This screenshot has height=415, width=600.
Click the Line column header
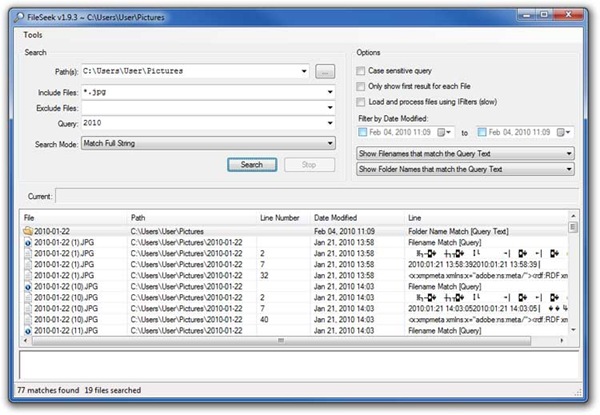[x=486, y=218]
